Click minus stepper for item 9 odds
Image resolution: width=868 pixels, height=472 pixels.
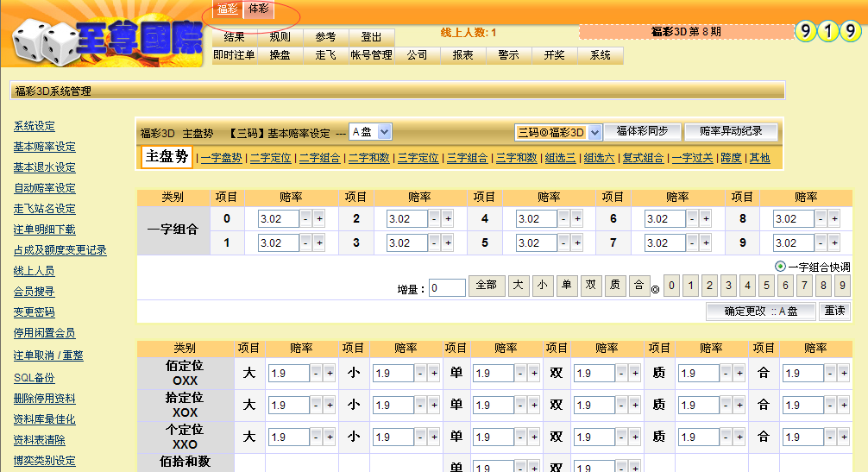(821, 243)
